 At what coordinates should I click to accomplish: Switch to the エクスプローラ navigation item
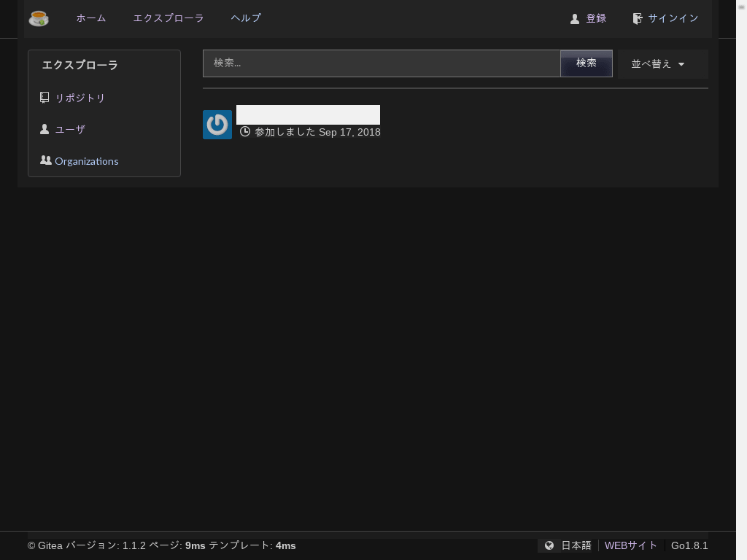click(x=169, y=18)
